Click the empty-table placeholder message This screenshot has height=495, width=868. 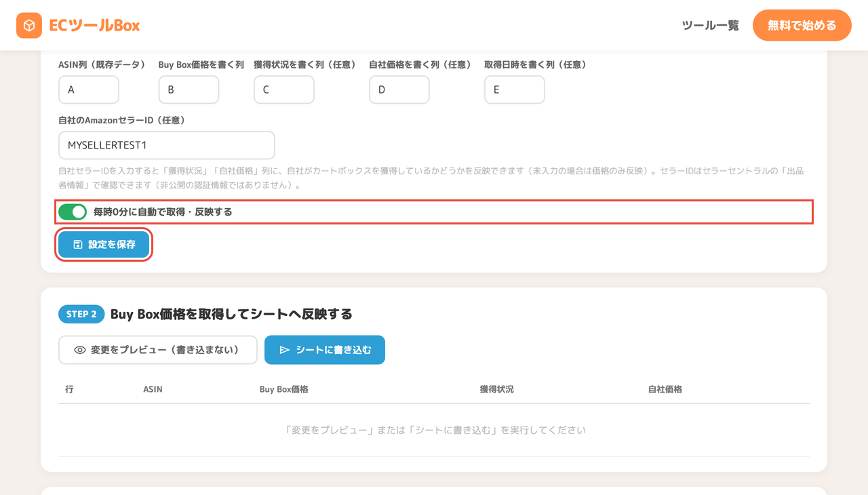434,430
